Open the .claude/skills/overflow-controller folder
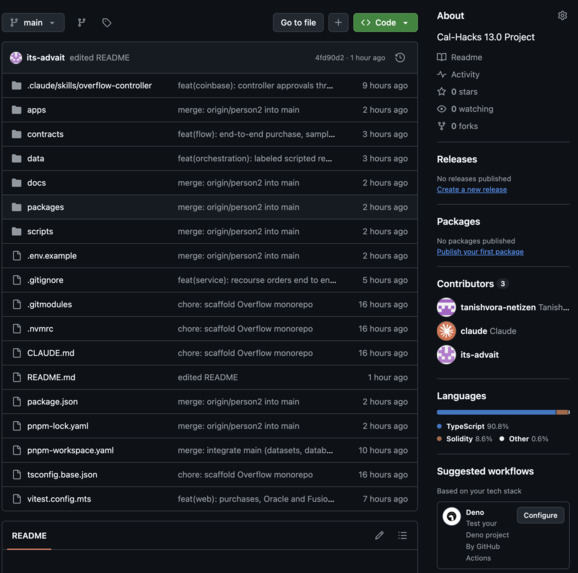Image resolution: width=578 pixels, height=573 pixels. tap(89, 86)
